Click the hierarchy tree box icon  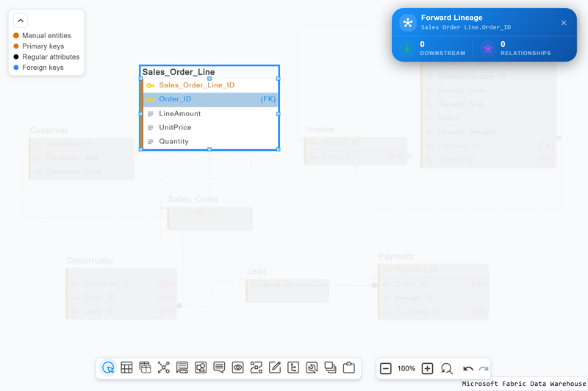(x=293, y=367)
